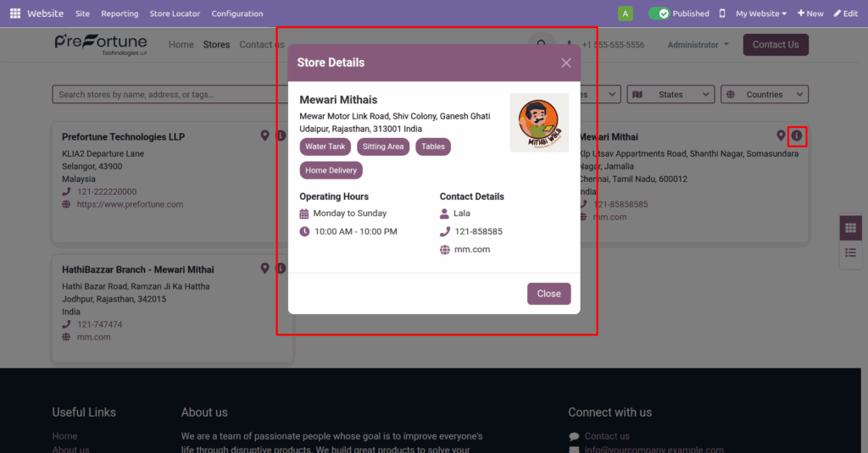Click the Water Tank tag

325,146
